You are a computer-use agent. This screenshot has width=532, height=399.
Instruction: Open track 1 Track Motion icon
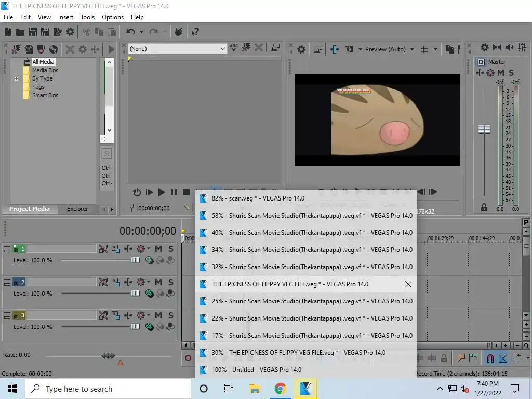coord(116,249)
